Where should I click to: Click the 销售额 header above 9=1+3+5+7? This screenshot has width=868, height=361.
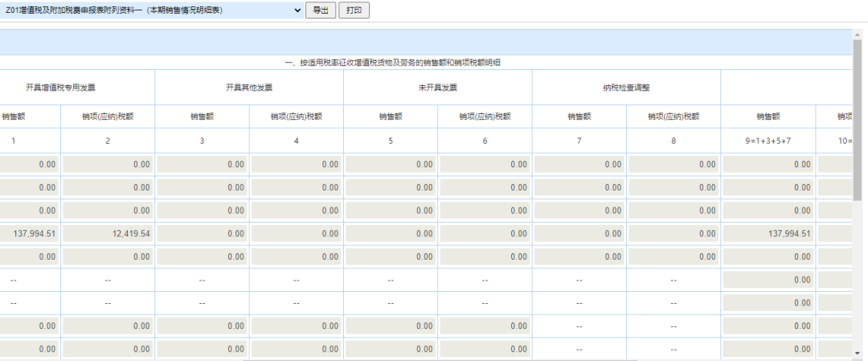click(x=768, y=117)
